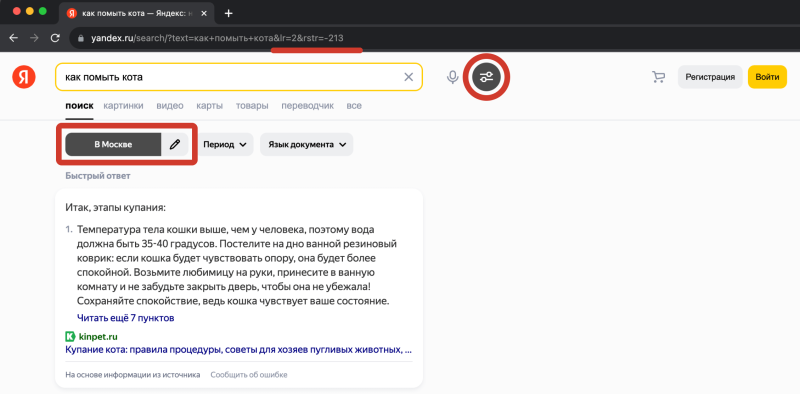
Task: Click 'Быстрый ответ' label text
Action: (98, 176)
